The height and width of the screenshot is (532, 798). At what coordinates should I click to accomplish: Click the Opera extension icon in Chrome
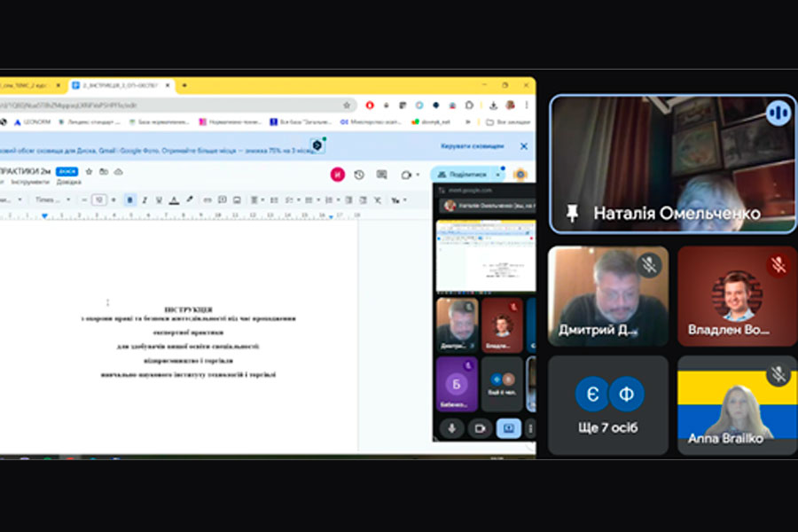click(370, 106)
